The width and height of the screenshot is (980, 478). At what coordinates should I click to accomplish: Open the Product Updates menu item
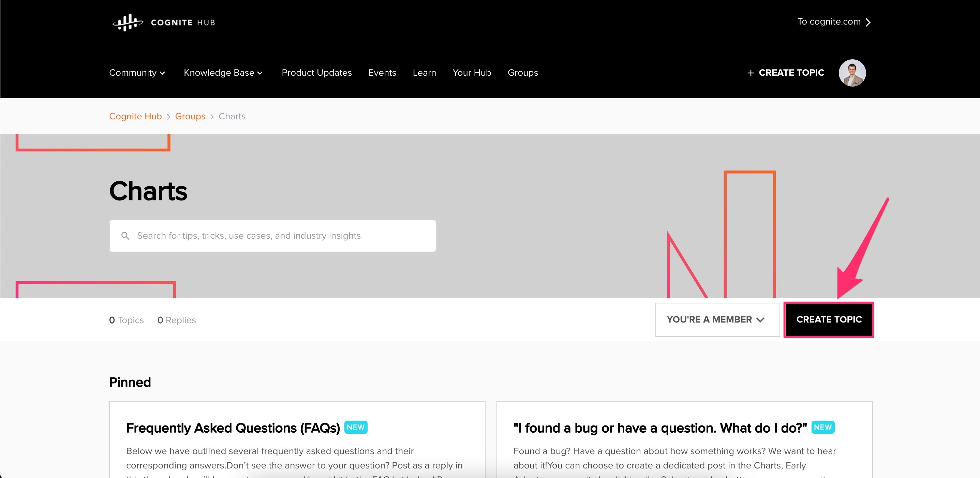pyautogui.click(x=316, y=73)
